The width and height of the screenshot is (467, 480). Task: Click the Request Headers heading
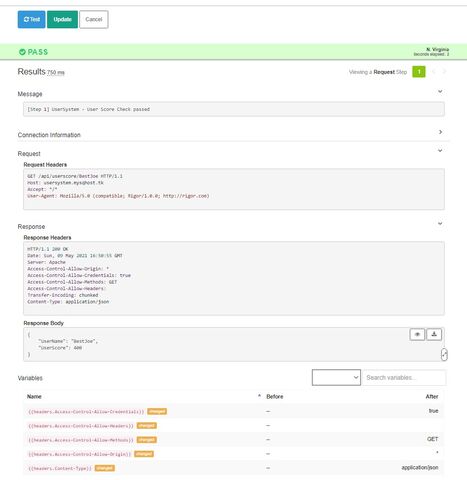click(45, 165)
